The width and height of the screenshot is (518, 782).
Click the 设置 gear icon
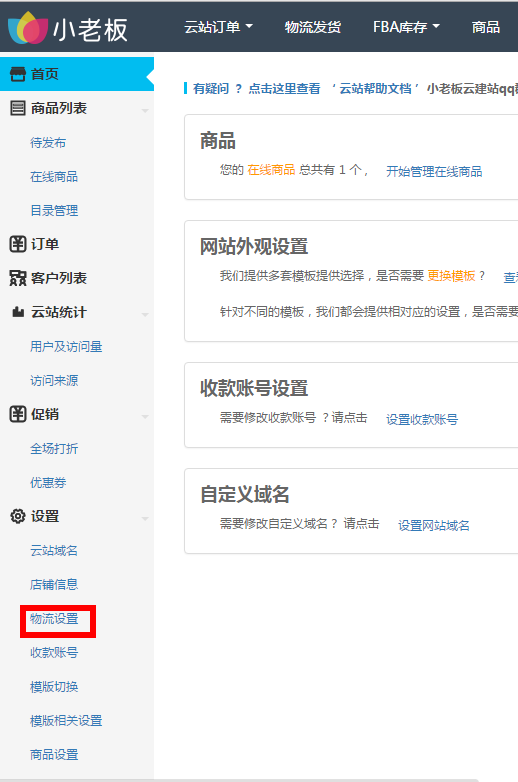pos(18,516)
